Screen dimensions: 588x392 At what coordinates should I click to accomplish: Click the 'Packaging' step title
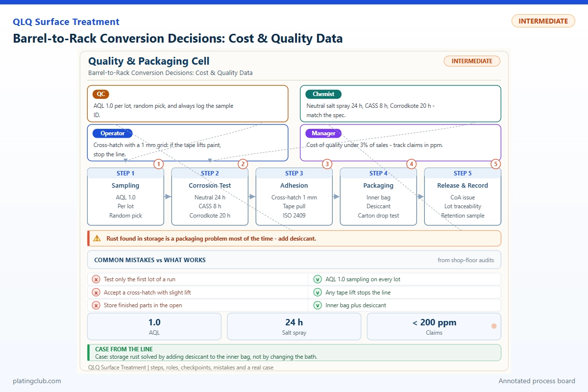[x=378, y=186]
